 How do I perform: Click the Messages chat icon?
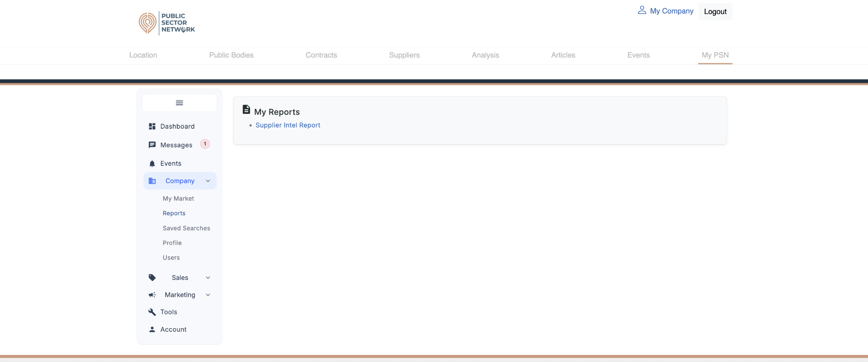click(152, 145)
